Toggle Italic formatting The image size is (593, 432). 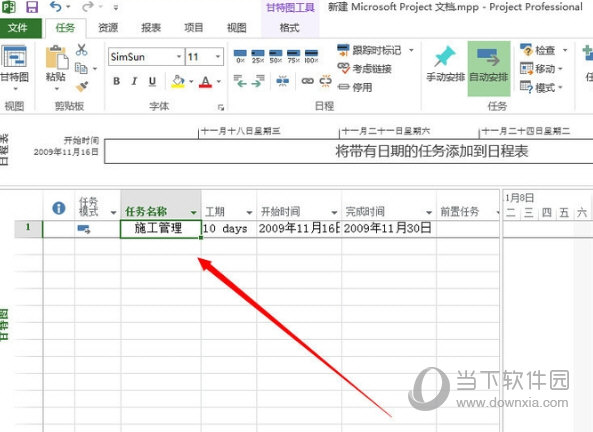coord(134,81)
